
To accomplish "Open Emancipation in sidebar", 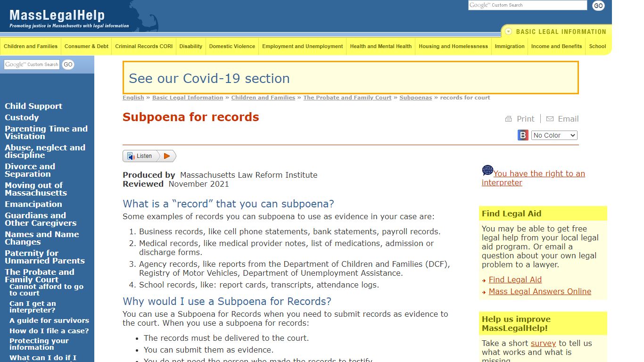I will point(33,204).
